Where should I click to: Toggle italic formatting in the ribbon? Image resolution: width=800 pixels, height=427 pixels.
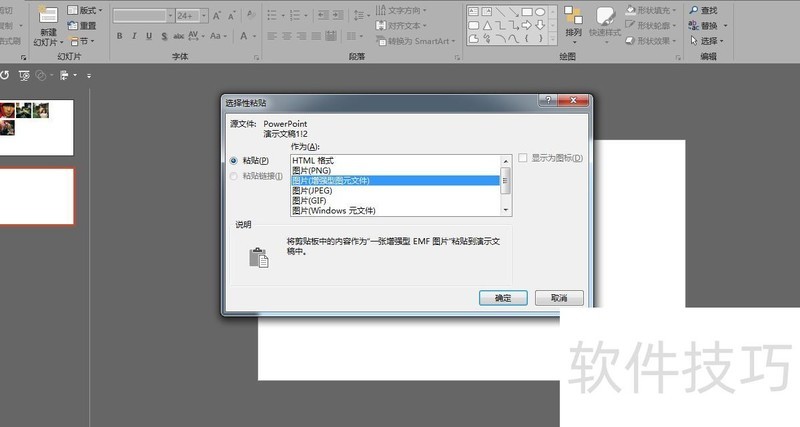(134, 36)
